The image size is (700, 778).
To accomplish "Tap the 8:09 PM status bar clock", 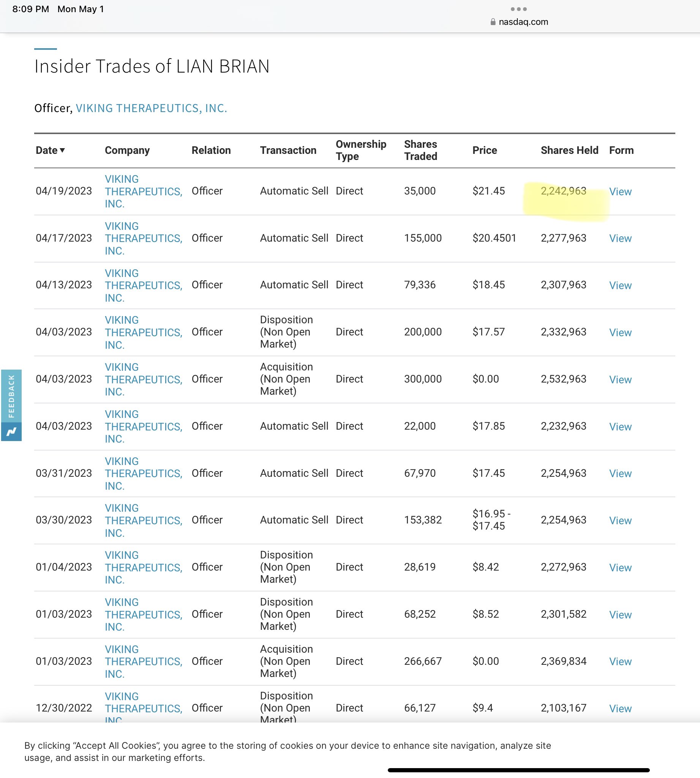I will click(31, 9).
